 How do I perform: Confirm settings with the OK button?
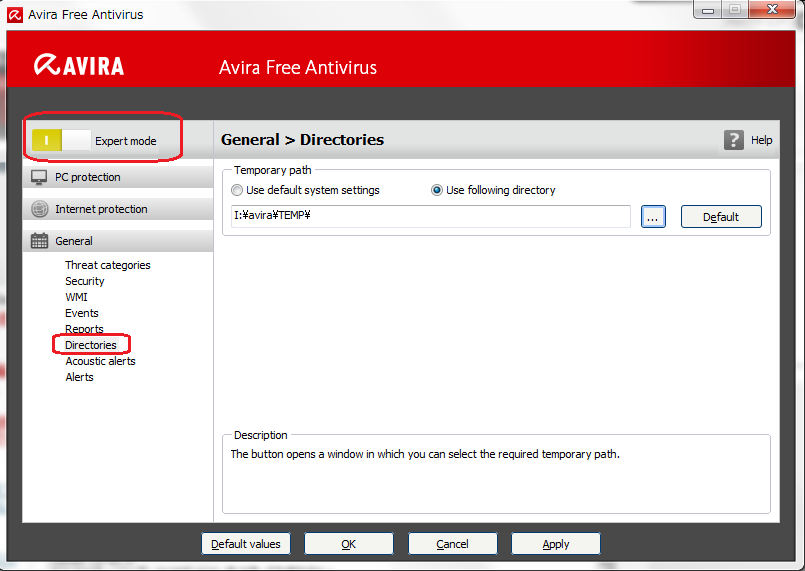[349, 544]
